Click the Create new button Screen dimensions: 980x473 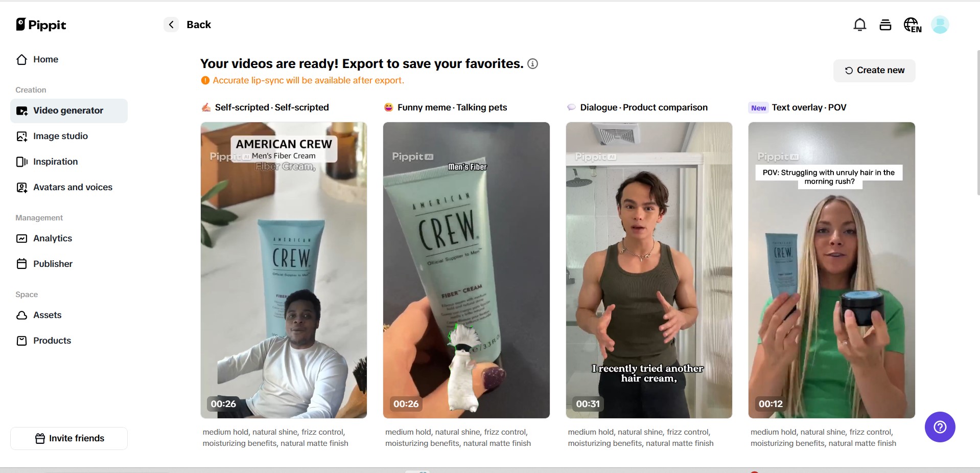coord(874,71)
